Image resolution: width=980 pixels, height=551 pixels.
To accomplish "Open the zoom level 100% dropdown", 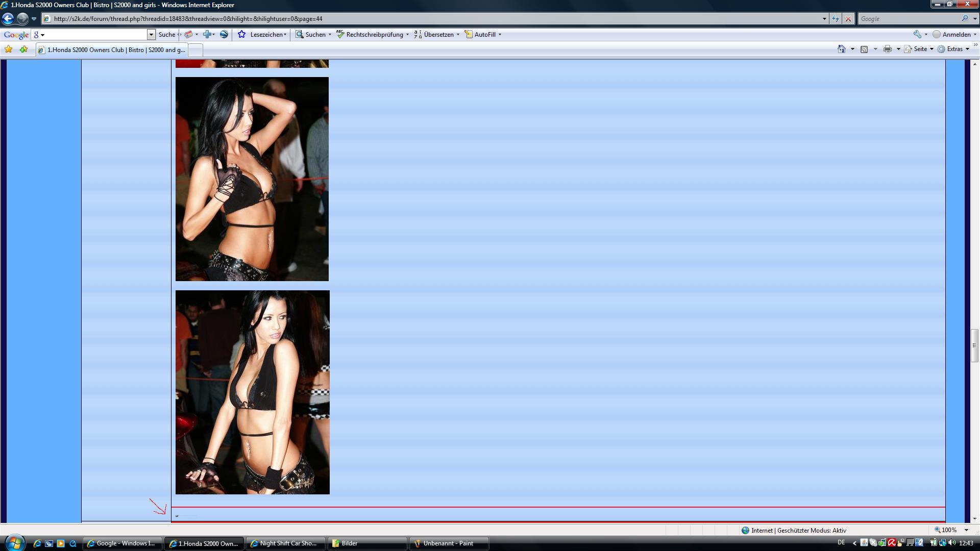I will pyautogui.click(x=966, y=530).
